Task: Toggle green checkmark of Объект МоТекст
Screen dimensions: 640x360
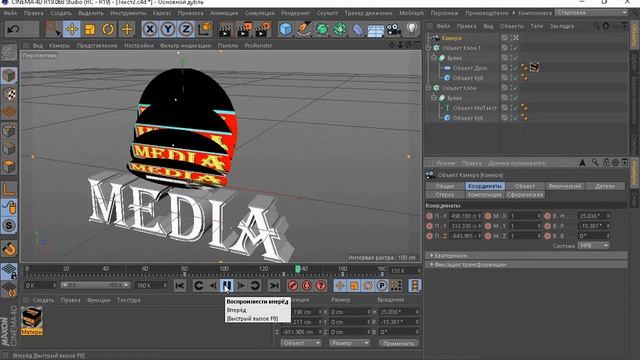Action: click(516, 108)
